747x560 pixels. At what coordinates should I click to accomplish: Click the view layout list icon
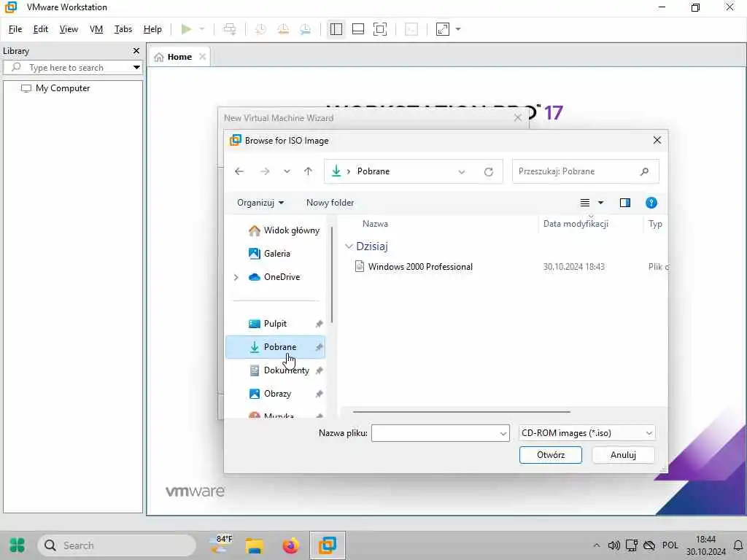pyautogui.click(x=585, y=203)
